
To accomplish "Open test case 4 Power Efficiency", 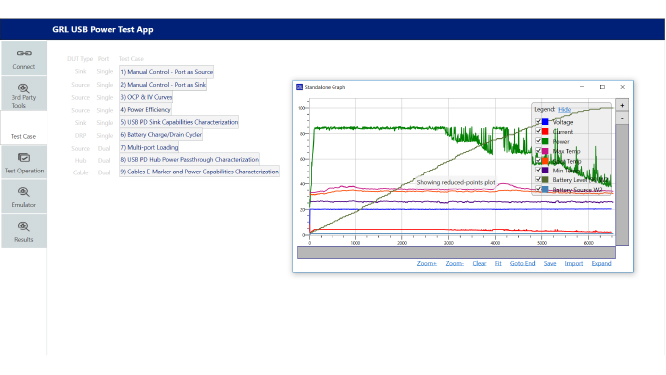I will click(145, 110).
